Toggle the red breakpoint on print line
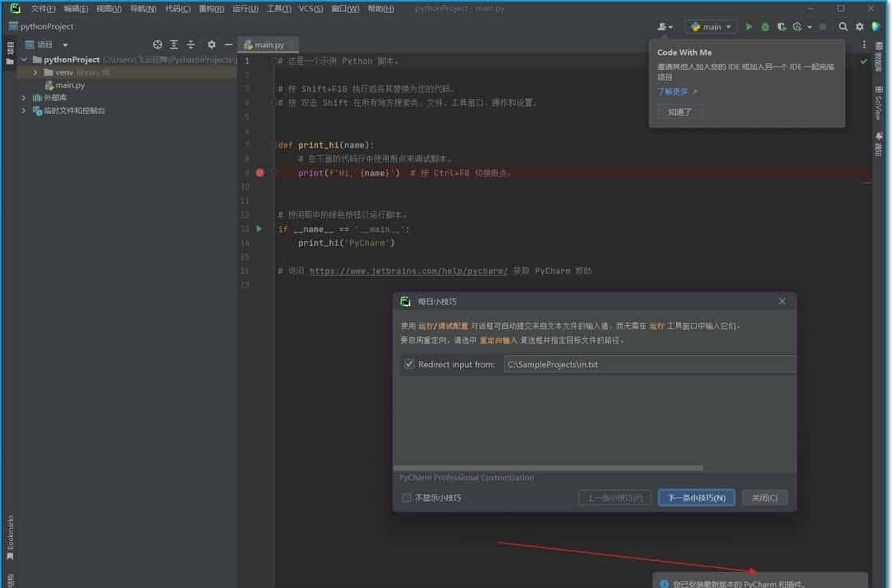This screenshot has width=892, height=588. 260,173
